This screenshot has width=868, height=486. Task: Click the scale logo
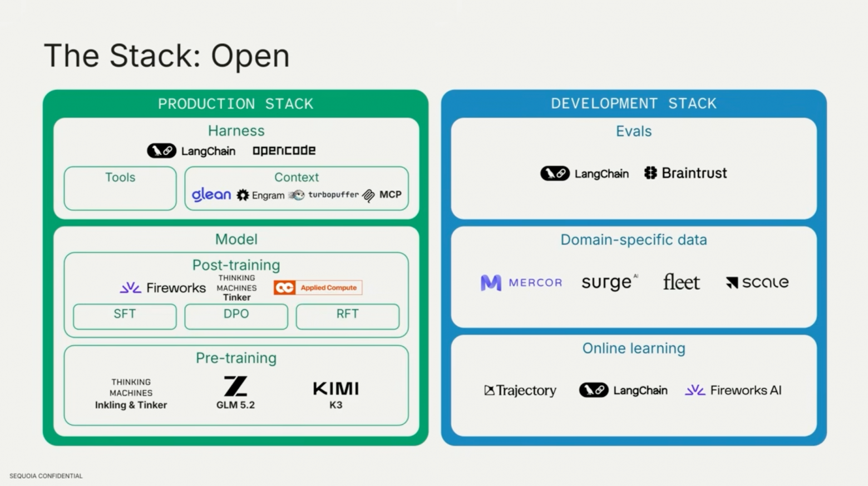coord(757,282)
